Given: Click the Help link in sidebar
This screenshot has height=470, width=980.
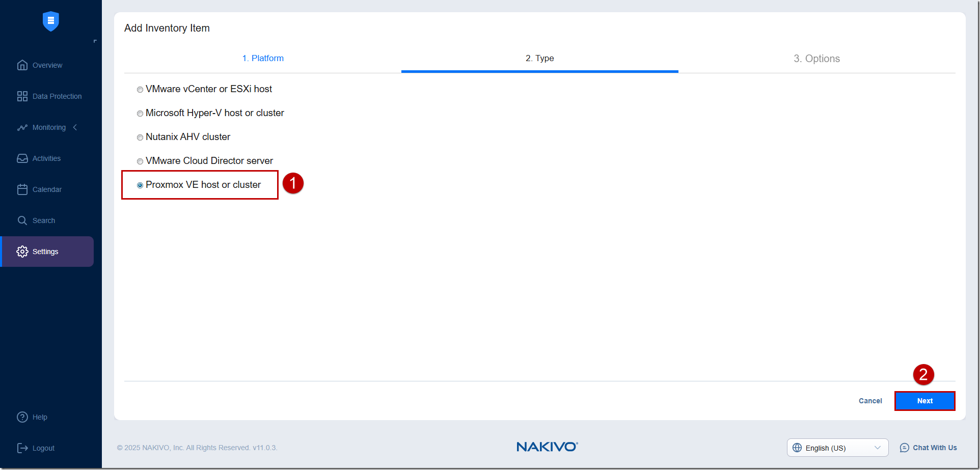Looking at the screenshot, I should click(x=40, y=417).
